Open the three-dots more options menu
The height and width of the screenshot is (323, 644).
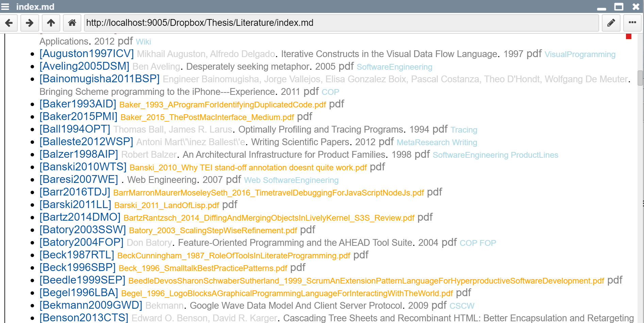tap(632, 23)
